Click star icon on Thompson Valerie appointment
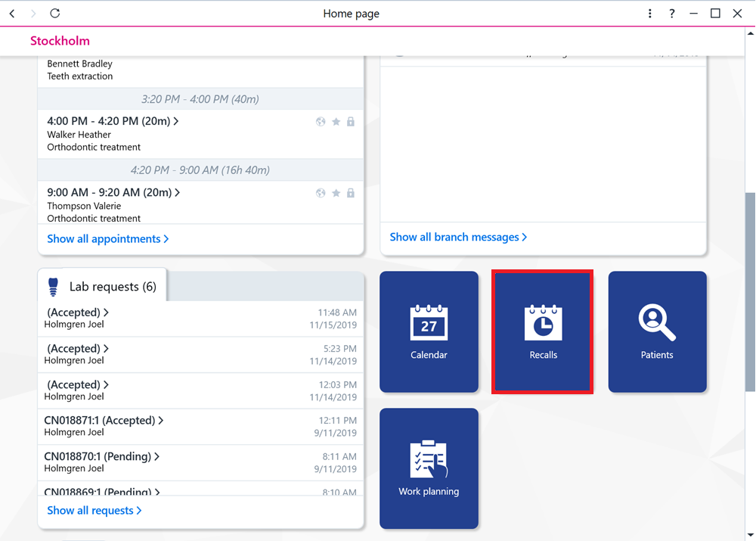This screenshot has width=756, height=541. click(x=336, y=193)
